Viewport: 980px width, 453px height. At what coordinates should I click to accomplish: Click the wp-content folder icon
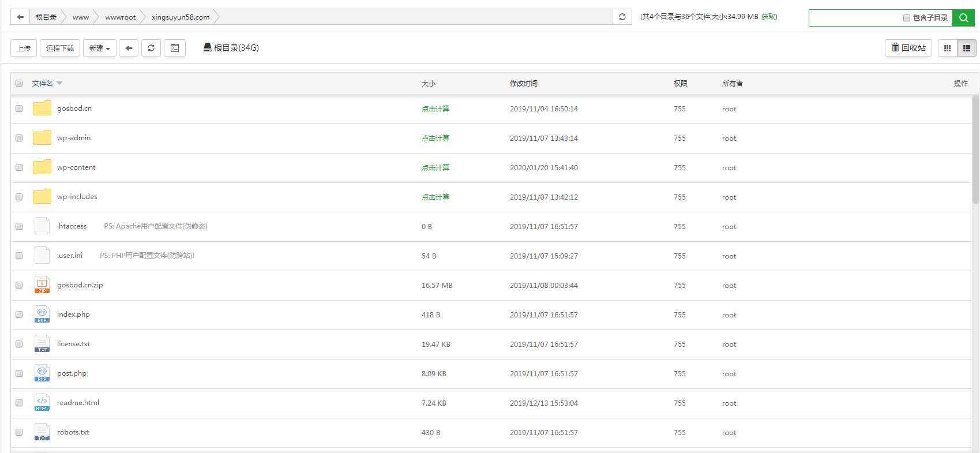click(42, 167)
